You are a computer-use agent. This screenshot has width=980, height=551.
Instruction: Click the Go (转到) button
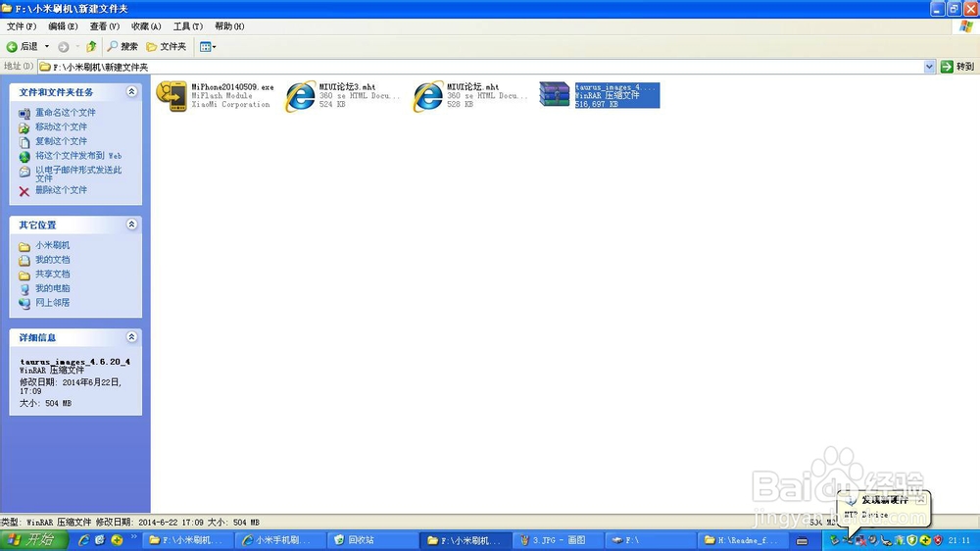pyautogui.click(x=957, y=67)
